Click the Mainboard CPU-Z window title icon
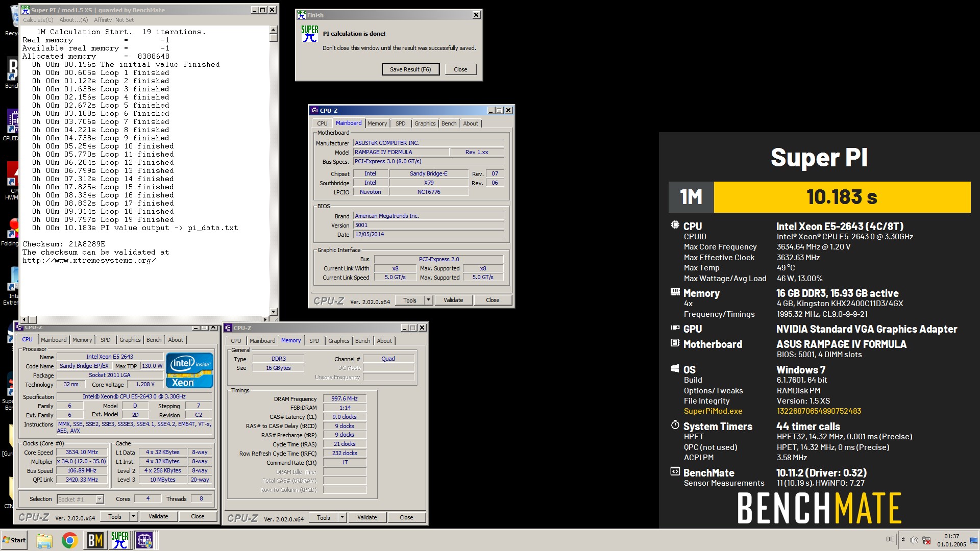Screen dimensions: 980x551 pos(314,110)
